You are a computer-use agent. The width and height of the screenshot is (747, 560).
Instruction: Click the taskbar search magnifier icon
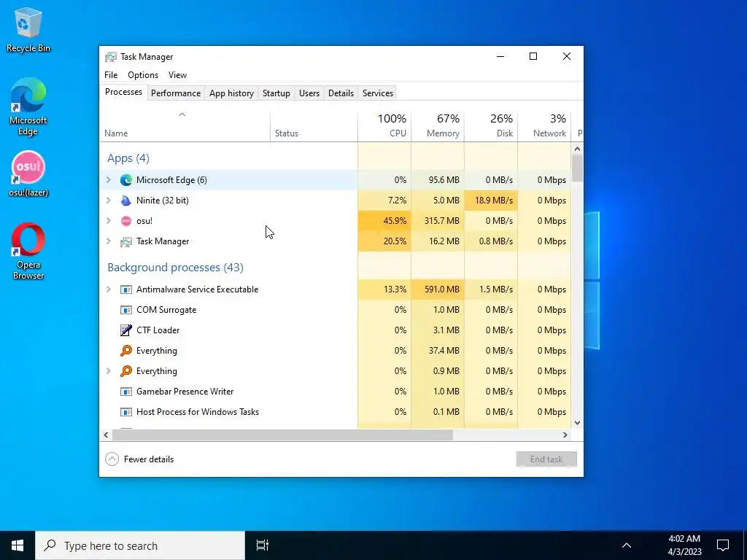pyautogui.click(x=50, y=545)
